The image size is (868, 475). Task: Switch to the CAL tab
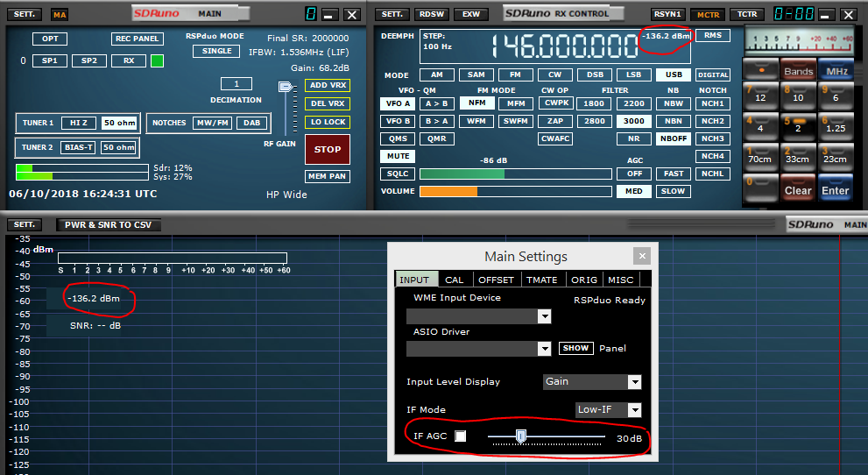tap(454, 280)
